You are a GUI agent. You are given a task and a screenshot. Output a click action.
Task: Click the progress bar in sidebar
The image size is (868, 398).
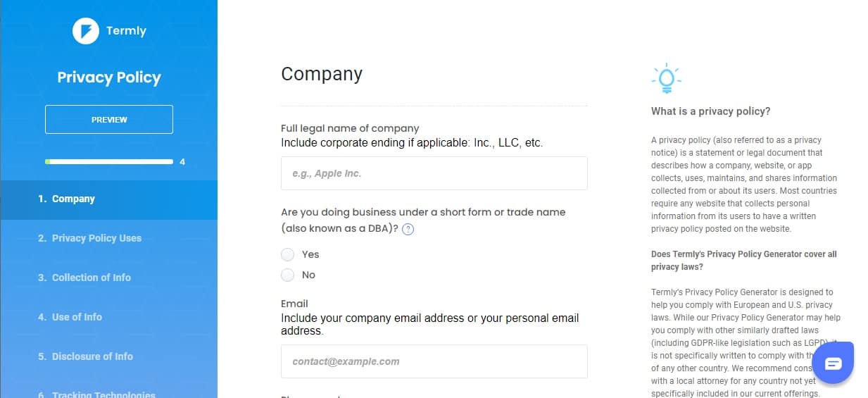[x=109, y=161]
